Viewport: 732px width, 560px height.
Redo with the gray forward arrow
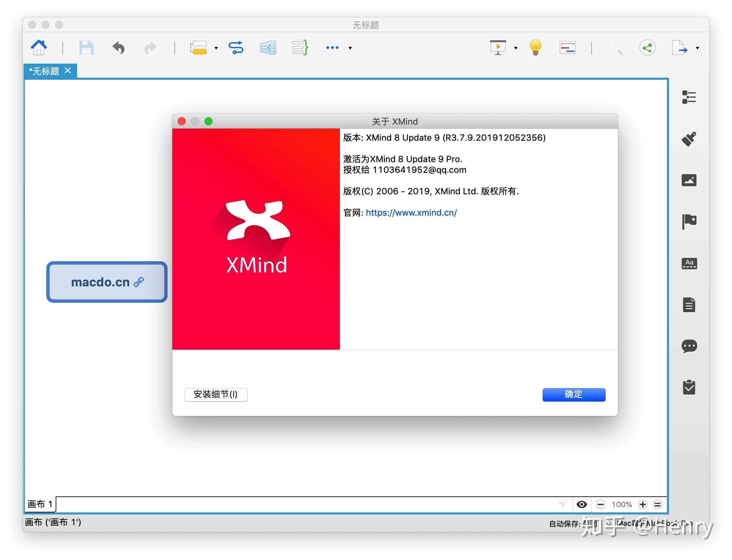click(150, 48)
